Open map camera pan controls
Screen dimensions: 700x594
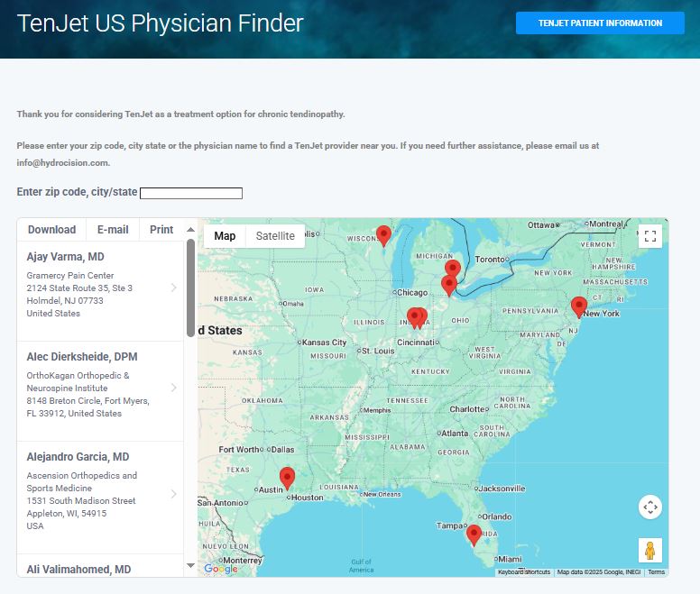coord(650,507)
